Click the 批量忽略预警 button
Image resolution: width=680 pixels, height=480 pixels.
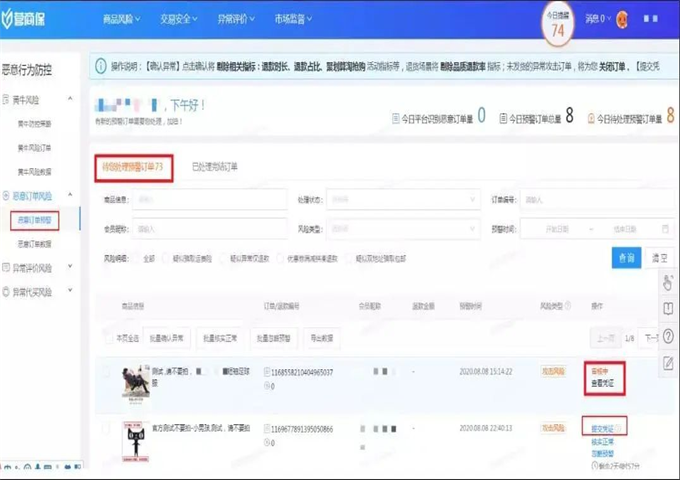[x=274, y=338]
